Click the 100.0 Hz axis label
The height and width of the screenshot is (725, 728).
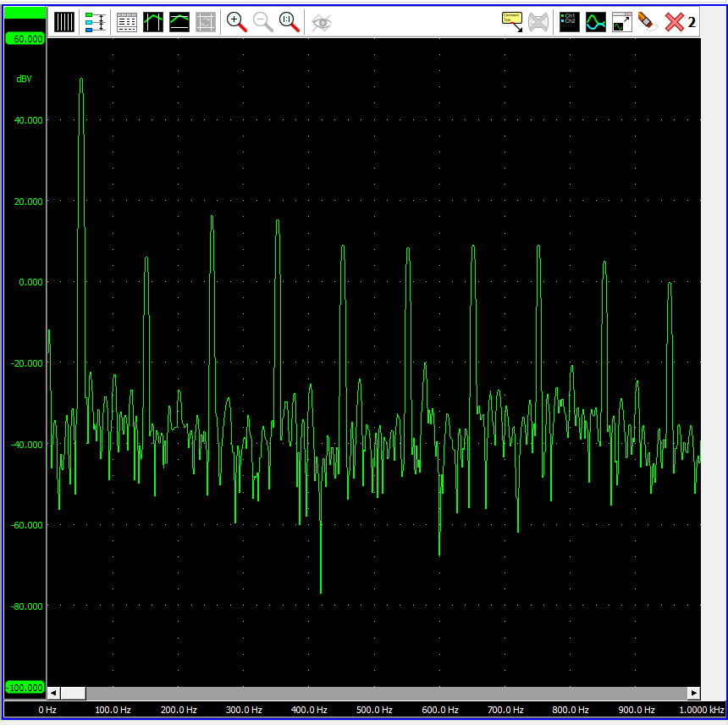pos(113,710)
